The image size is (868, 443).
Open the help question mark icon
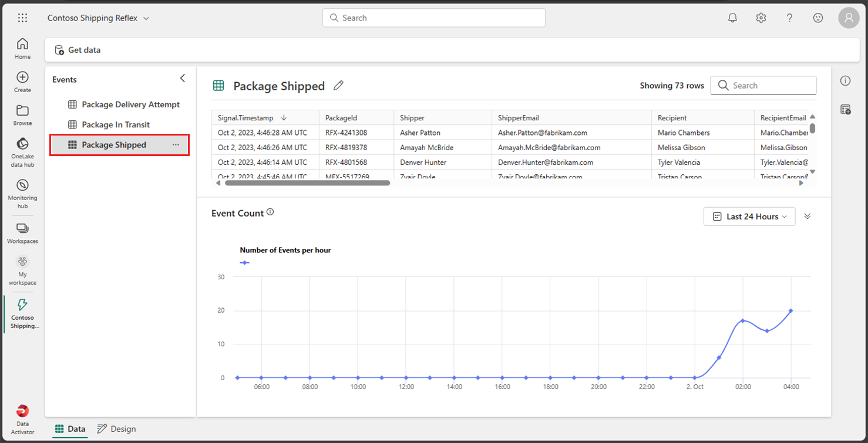(x=790, y=18)
